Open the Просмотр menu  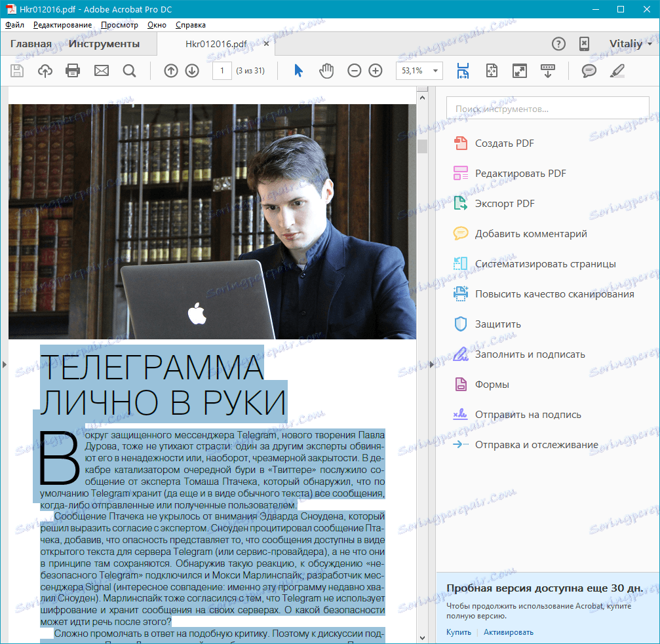[119, 25]
